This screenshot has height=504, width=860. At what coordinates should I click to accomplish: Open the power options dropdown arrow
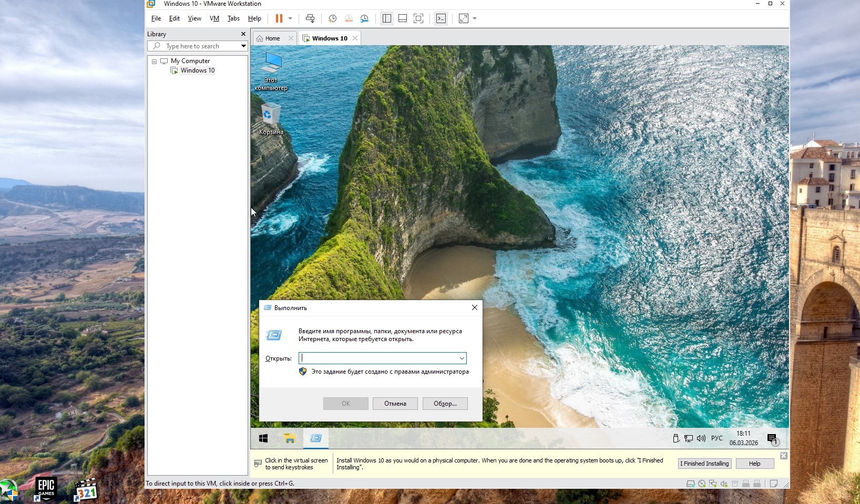click(290, 18)
